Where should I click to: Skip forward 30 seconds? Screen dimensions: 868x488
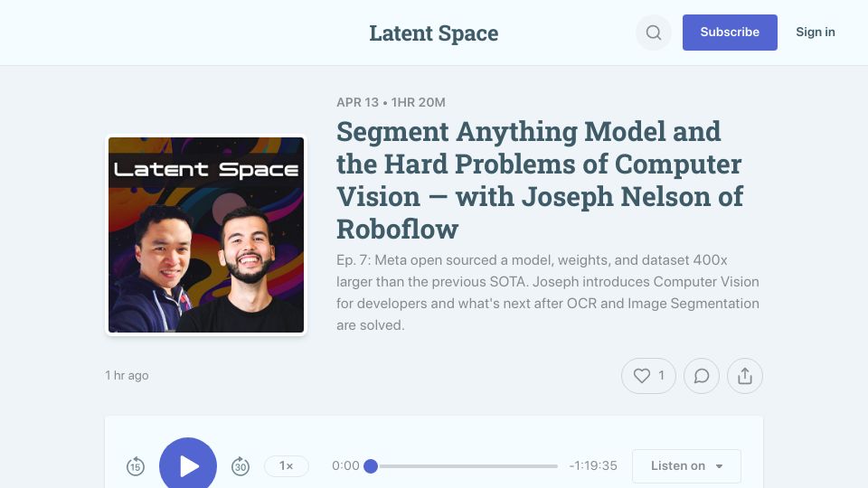point(241,466)
